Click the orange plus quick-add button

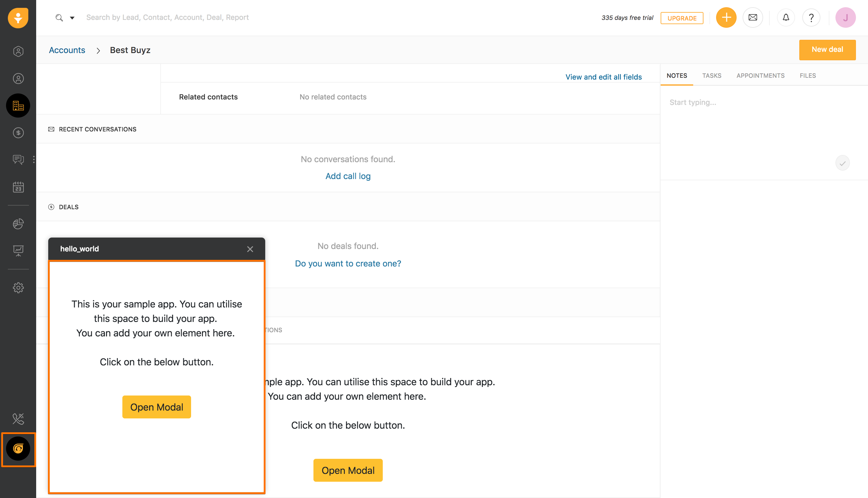pos(726,17)
